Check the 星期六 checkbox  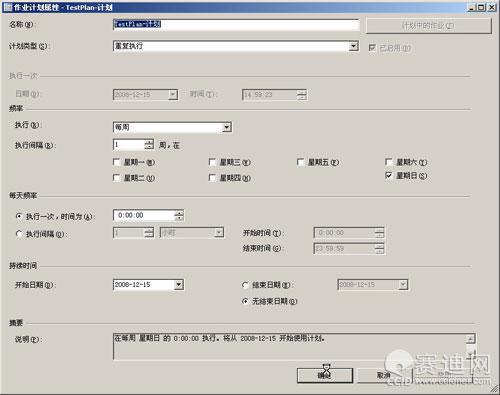pyautogui.click(x=389, y=162)
